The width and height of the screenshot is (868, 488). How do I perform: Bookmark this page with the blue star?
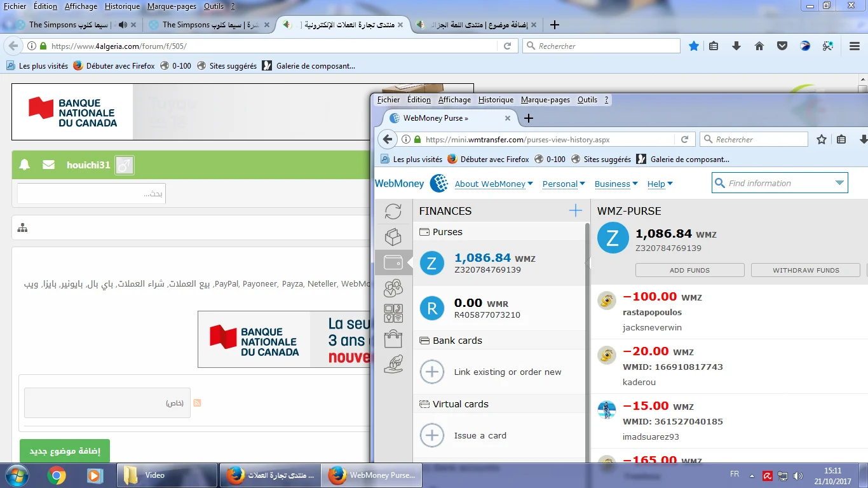click(694, 46)
